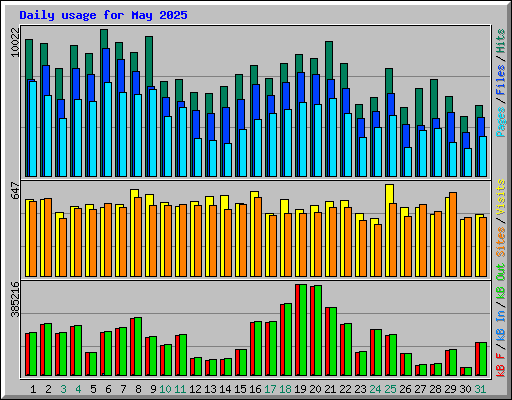Click the blue files bar for day 16
The height and width of the screenshot is (400, 512).
click(x=256, y=102)
